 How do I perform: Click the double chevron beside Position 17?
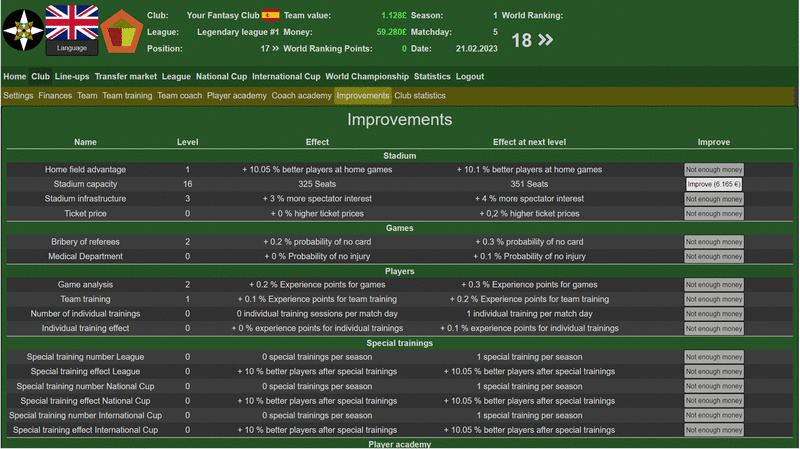(275, 48)
